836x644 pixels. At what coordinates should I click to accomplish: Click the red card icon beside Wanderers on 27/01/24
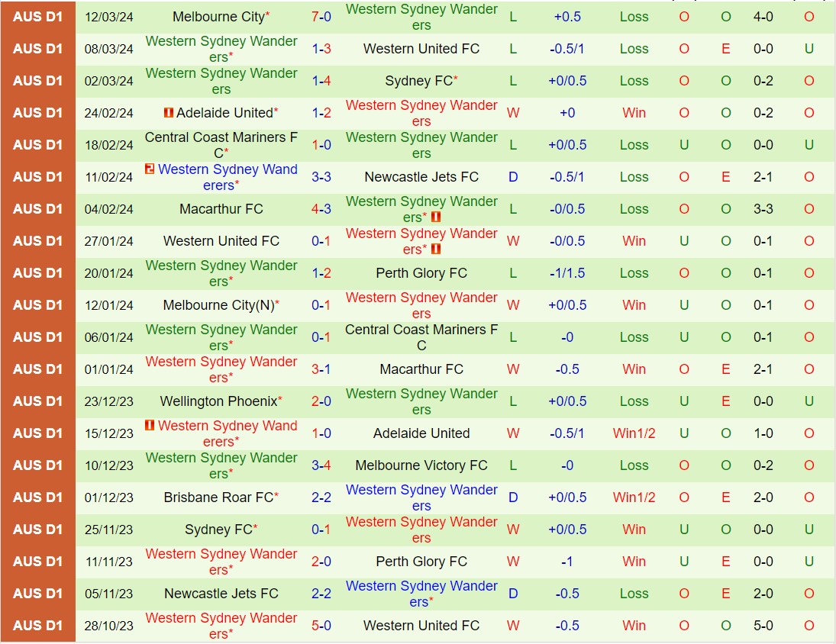pyautogui.click(x=437, y=250)
